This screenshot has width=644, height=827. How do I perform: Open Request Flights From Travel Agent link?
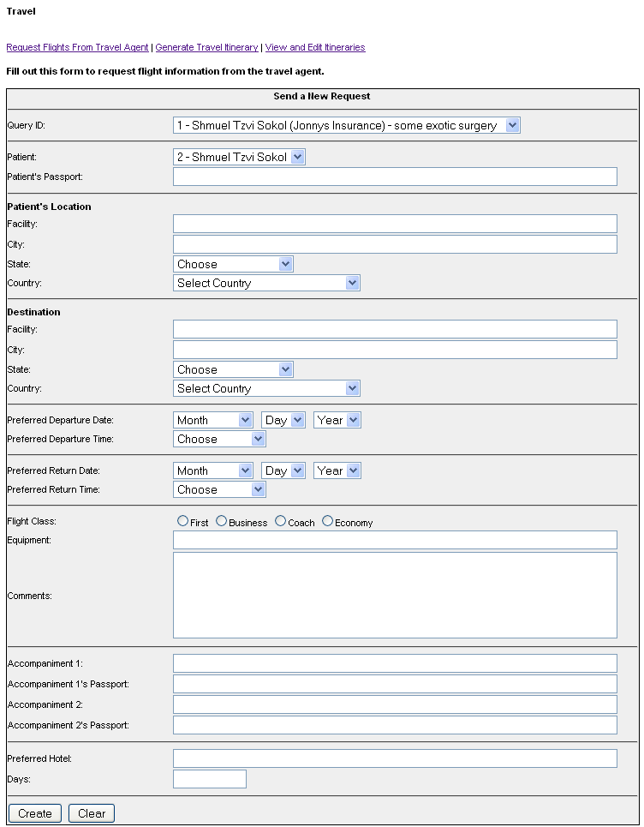pos(77,47)
